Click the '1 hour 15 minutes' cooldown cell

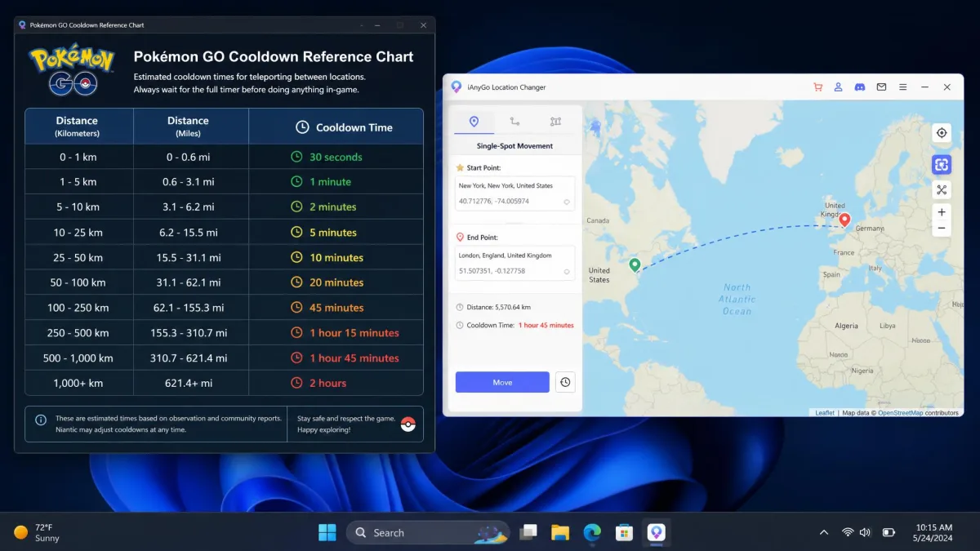[336, 333]
